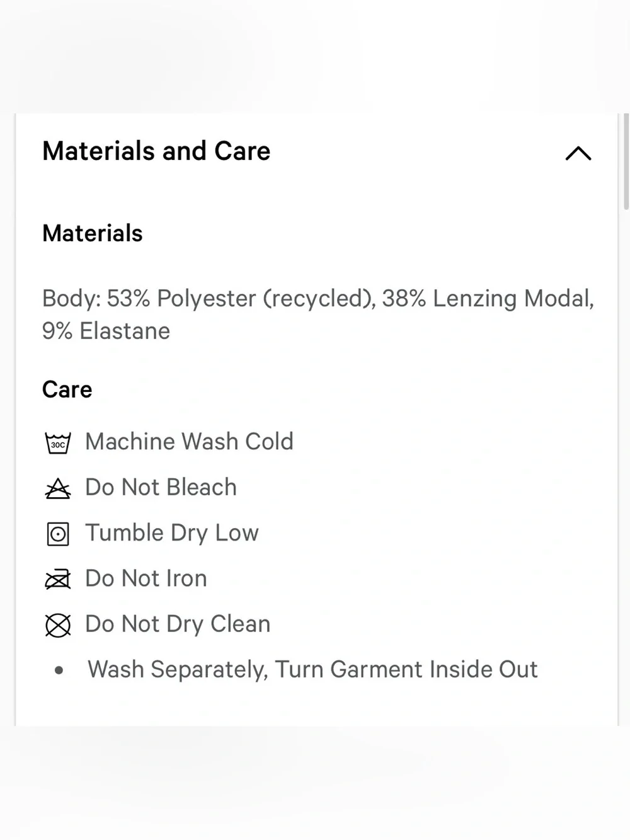Select the Machine Wash Cold text

189,441
